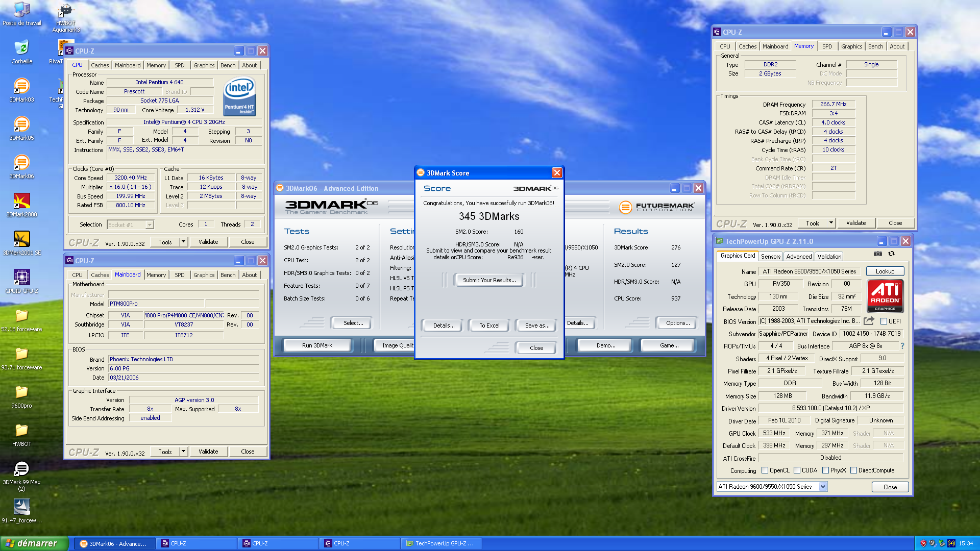The height and width of the screenshot is (551, 980).
Task: Switch to Bench tab in Mainboard window
Action: tap(228, 275)
